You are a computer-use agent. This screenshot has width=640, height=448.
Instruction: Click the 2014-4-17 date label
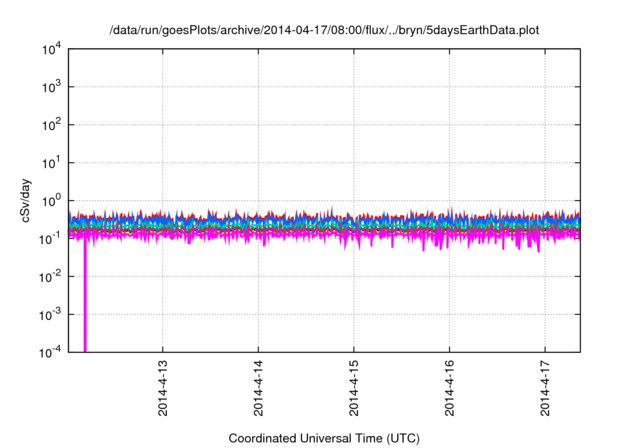tap(545, 388)
